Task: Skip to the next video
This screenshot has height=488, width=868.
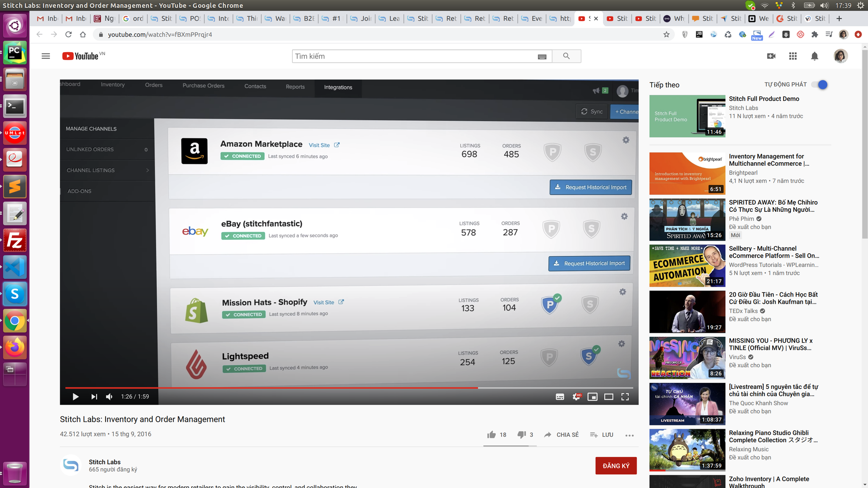Action: point(94,397)
